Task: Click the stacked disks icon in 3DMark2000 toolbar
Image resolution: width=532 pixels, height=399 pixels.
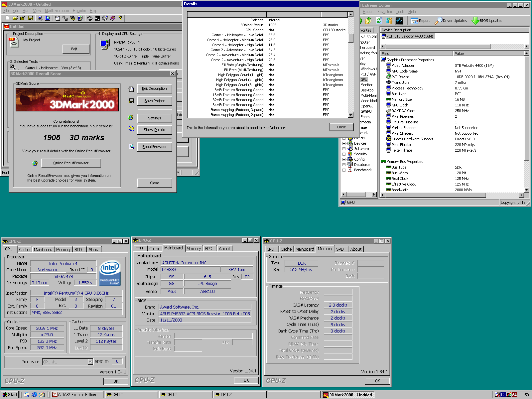Action: coord(105,18)
